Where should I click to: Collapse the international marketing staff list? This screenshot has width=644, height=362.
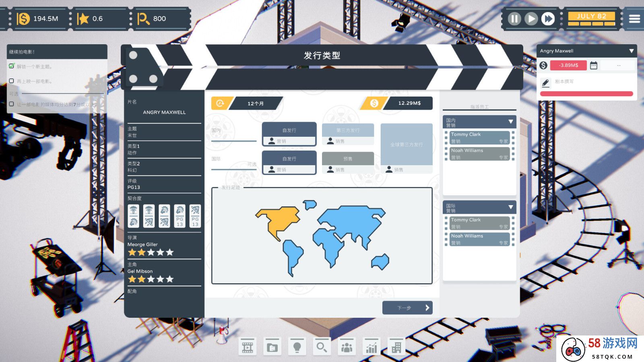coord(510,207)
